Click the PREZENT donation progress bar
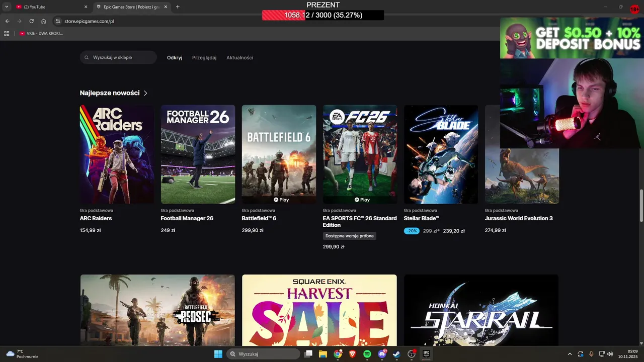Image resolution: width=644 pixels, height=362 pixels. (323, 15)
